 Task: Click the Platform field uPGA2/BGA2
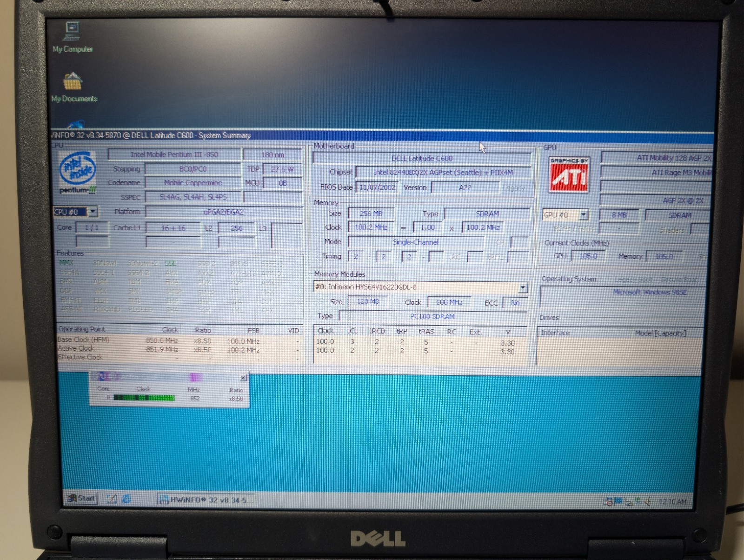[x=224, y=212]
